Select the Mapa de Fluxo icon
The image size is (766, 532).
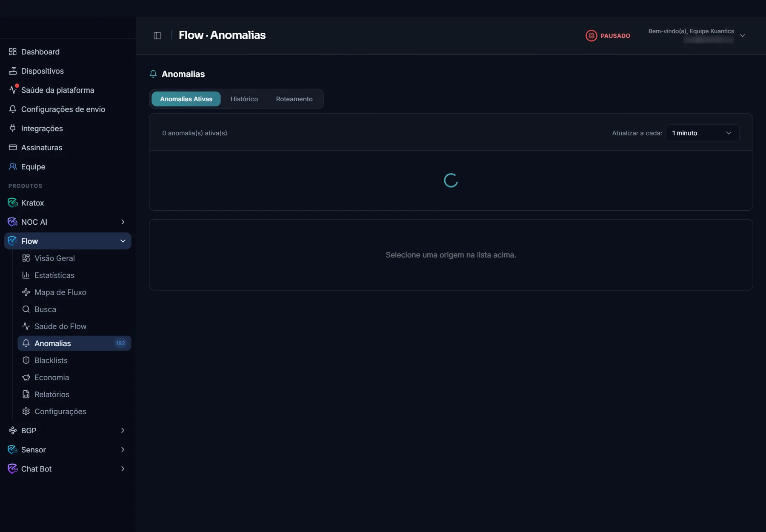(26, 292)
